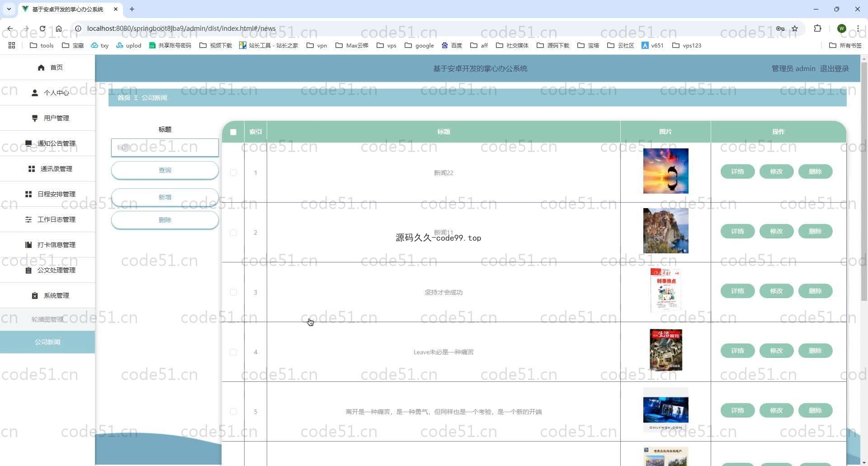
Task: Open the vpn bookmark folder
Action: (x=317, y=45)
